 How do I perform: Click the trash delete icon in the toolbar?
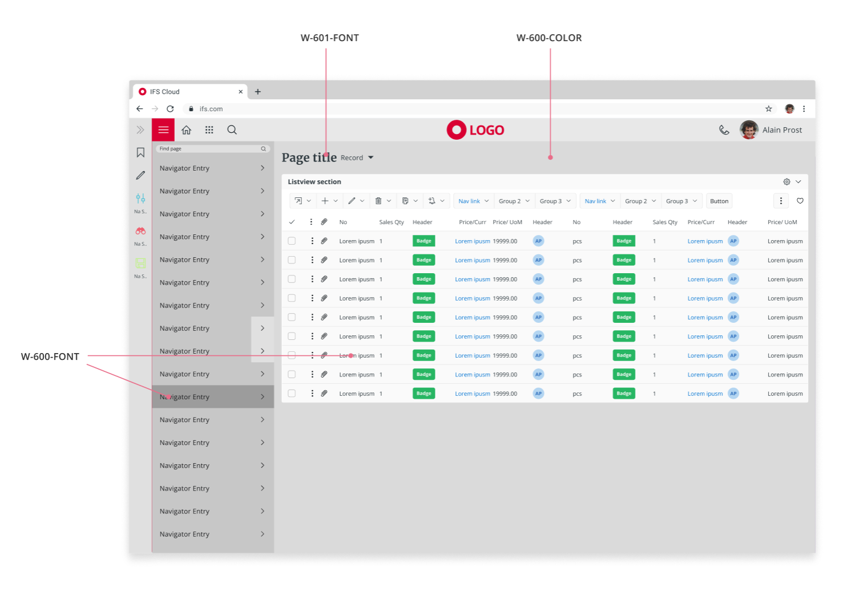pyautogui.click(x=378, y=201)
